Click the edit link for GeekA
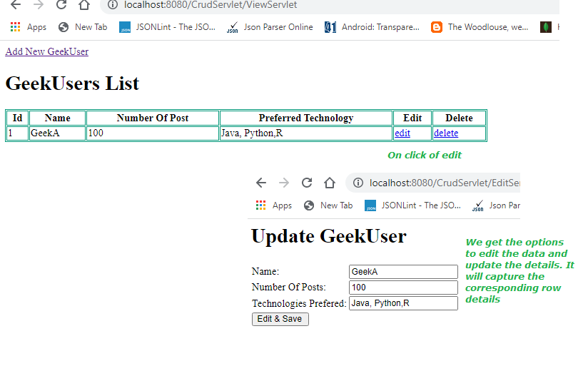This screenshot has width=588, height=371. click(402, 133)
